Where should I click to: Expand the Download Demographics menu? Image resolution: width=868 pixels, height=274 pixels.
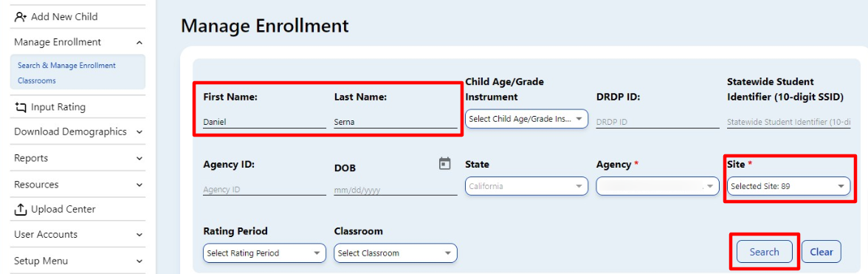[x=139, y=132]
